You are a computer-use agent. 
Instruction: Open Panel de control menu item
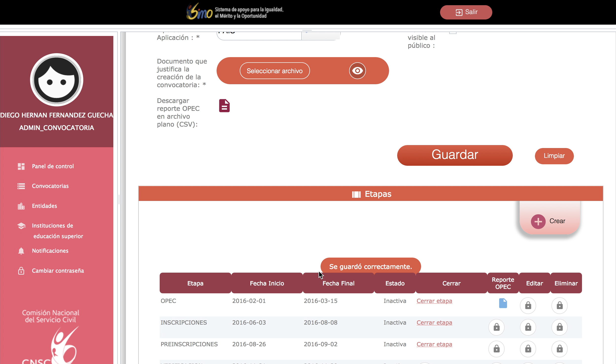(53, 166)
